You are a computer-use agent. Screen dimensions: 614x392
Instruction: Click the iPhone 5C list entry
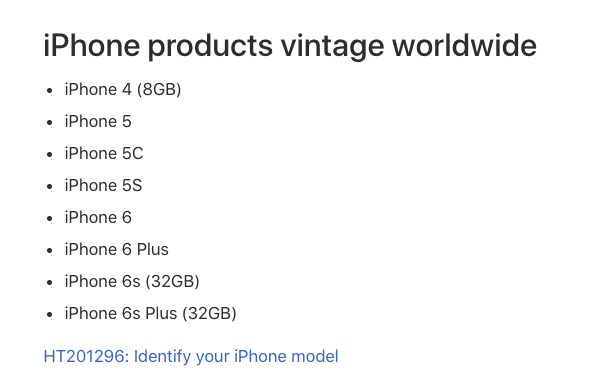(104, 154)
